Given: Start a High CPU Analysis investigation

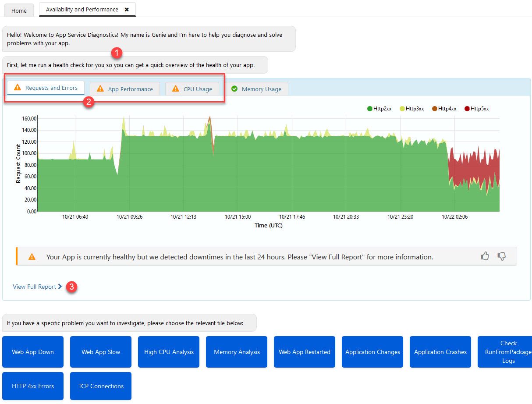Looking at the screenshot, I should pos(168,352).
